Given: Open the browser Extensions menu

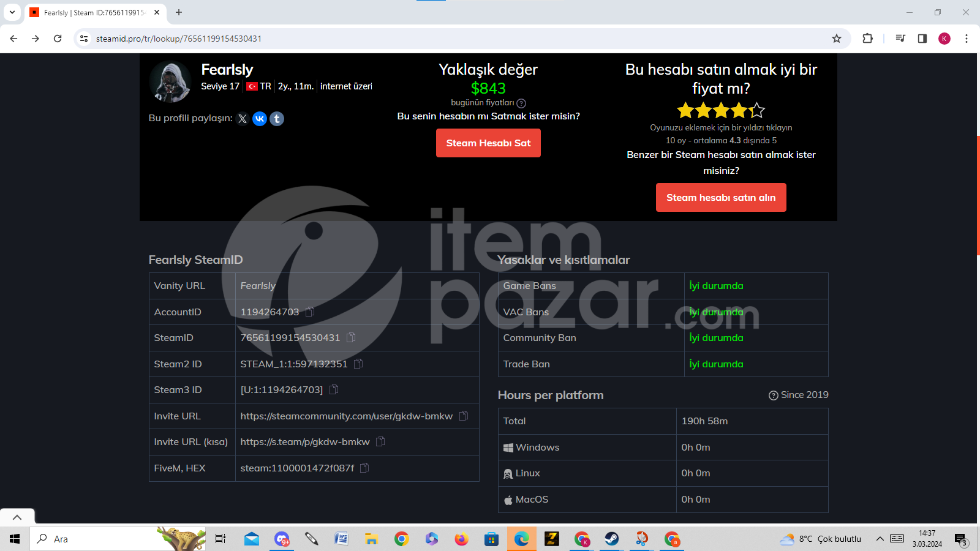Looking at the screenshot, I should pyautogui.click(x=867, y=39).
